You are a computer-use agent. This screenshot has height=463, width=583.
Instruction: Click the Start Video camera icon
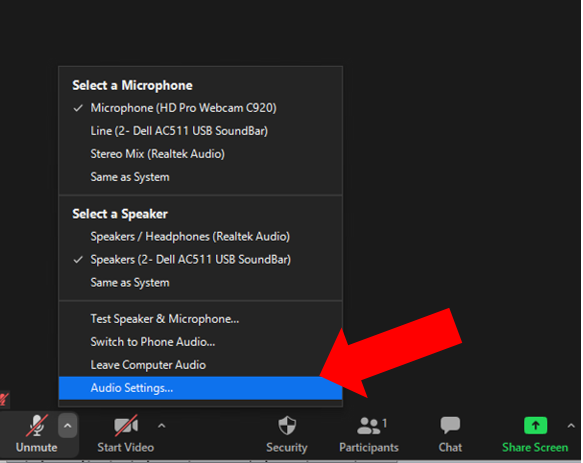tap(126, 425)
